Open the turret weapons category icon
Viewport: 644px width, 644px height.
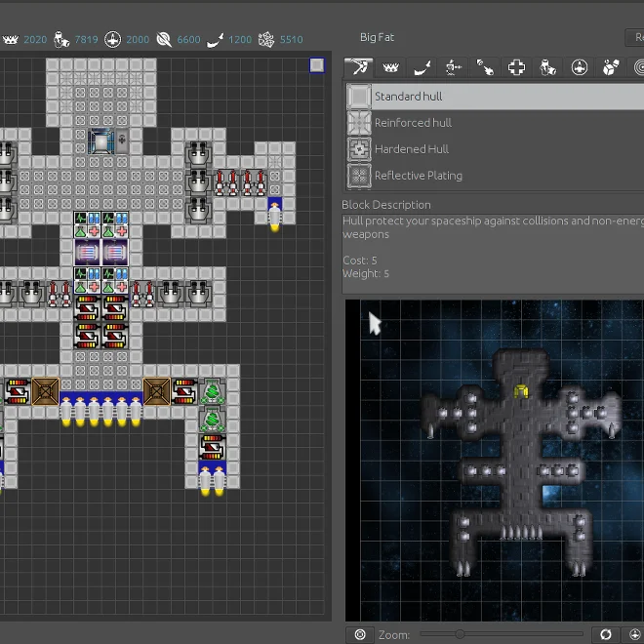453,67
